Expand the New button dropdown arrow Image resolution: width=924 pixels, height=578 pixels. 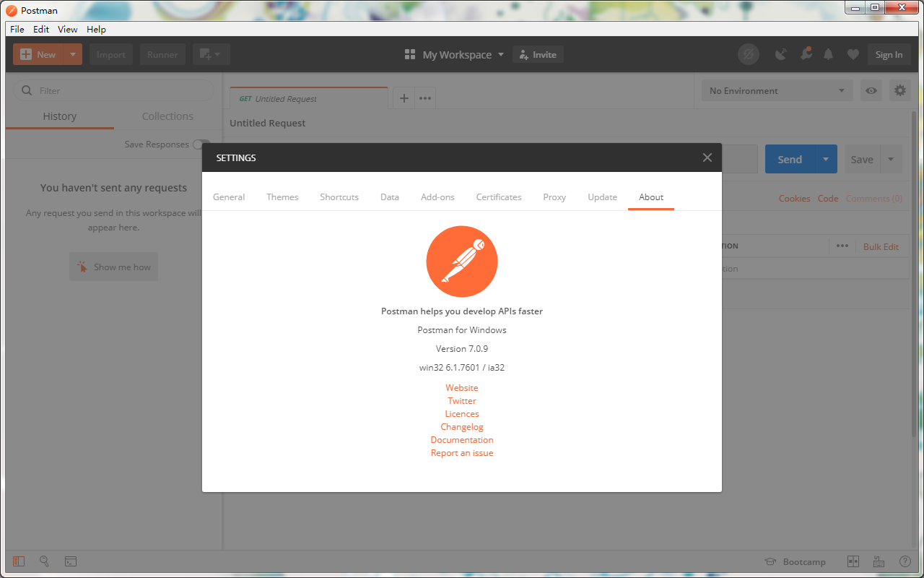click(x=73, y=54)
